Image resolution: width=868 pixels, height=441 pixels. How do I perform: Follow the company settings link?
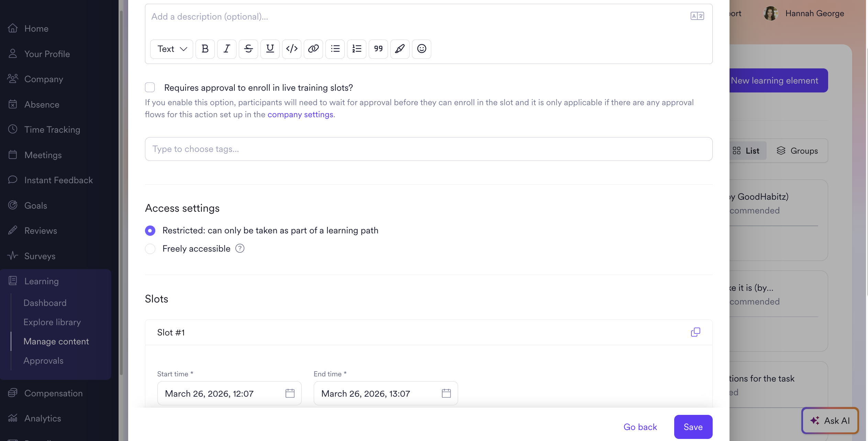(300, 114)
